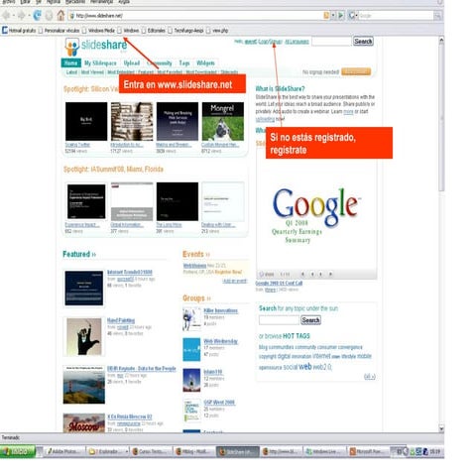Open the Scaling Twitter thumbnail
This screenshot has width=476, height=476.
86,121
